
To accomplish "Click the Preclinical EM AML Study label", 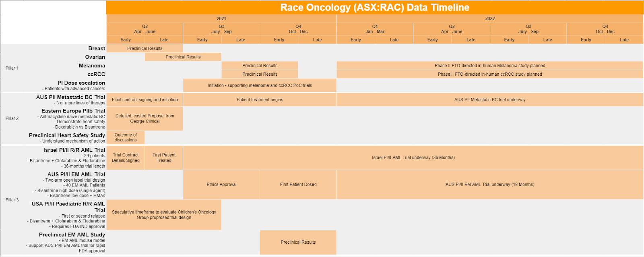I will [x=72, y=234].
